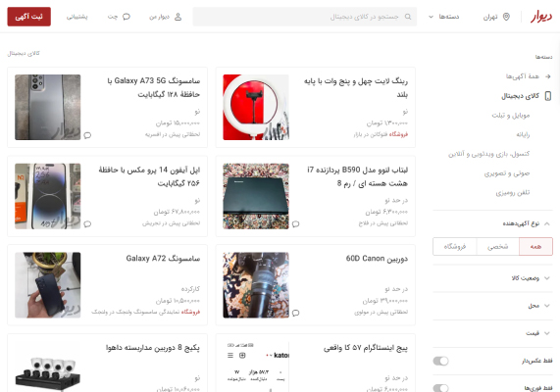Open دیوار من menu
The height and width of the screenshot is (392, 560).
[x=166, y=17]
